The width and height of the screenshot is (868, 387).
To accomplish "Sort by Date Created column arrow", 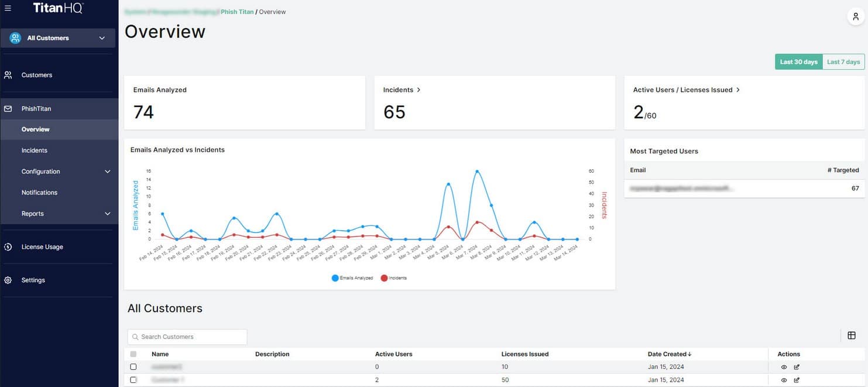I will tap(689, 354).
